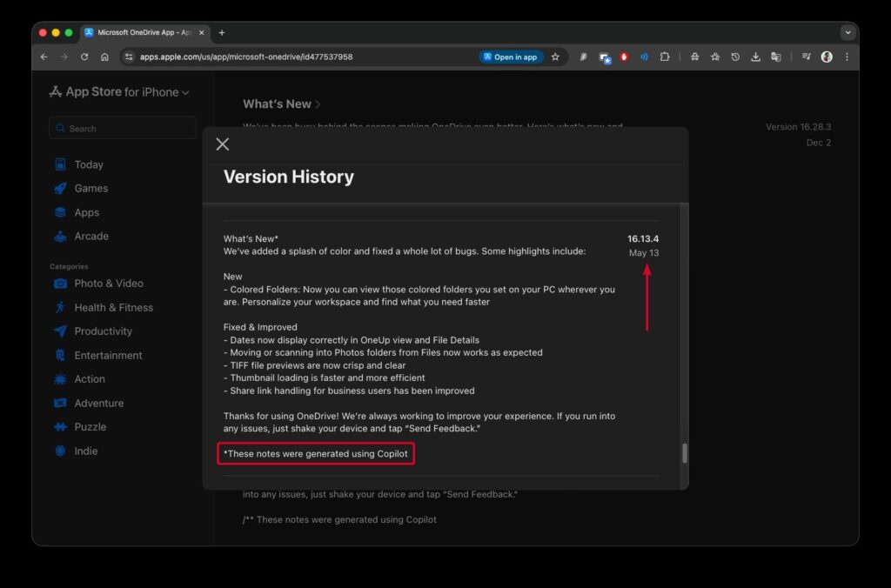Click the App Store search field
Image resolution: width=891 pixels, height=588 pixels.
click(x=123, y=128)
